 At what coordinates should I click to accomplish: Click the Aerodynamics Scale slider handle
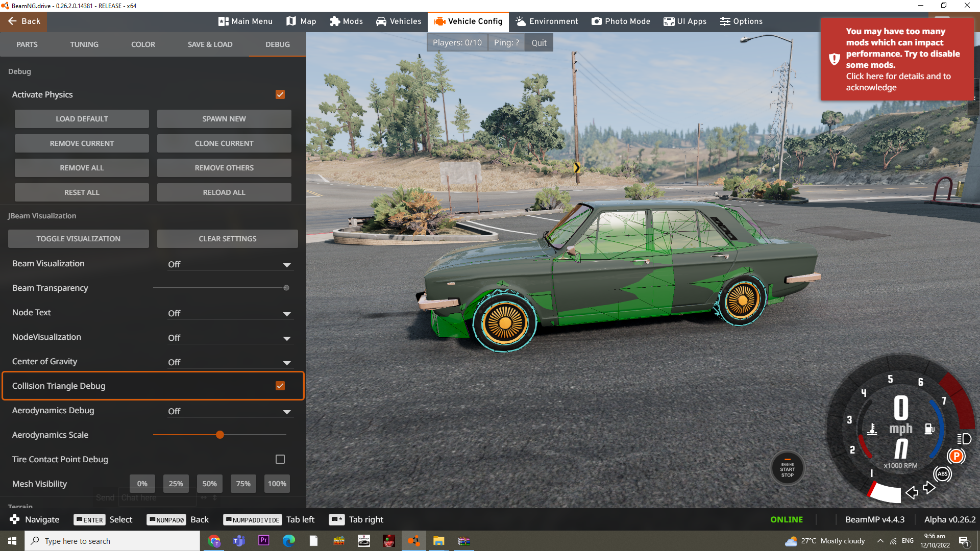click(220, 435)
